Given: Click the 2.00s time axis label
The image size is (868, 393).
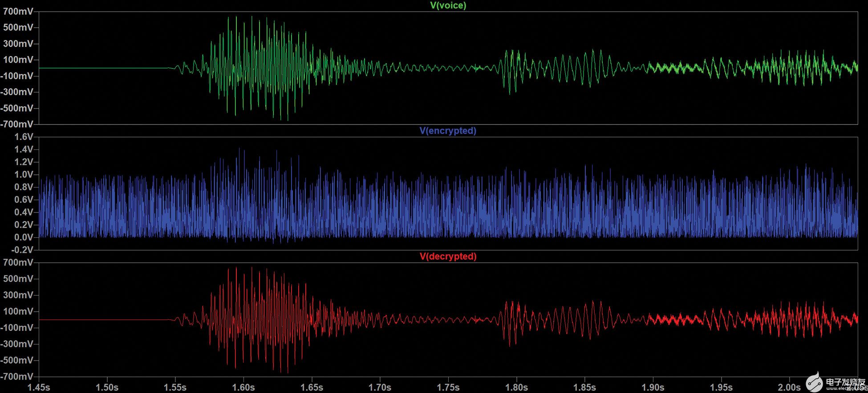Looking at the screenshot, I should point(789,387).
